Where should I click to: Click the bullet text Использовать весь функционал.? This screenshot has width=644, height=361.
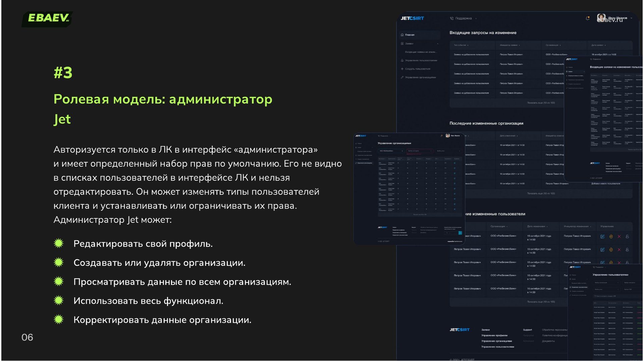pos(148,301)
